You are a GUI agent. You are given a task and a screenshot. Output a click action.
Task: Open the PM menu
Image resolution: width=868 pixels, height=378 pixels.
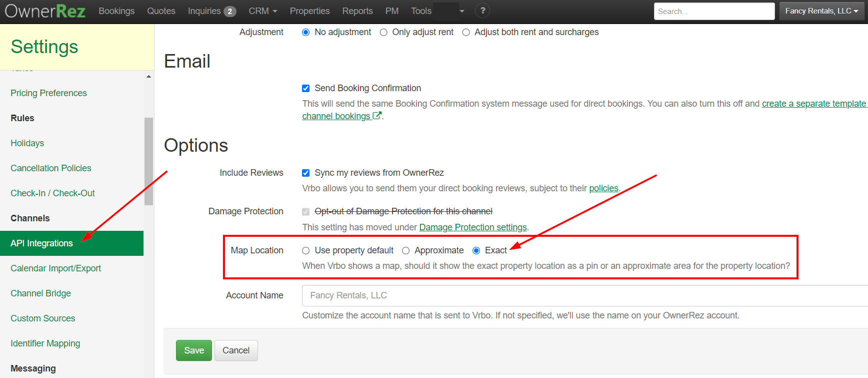click(x=392, y=11)
